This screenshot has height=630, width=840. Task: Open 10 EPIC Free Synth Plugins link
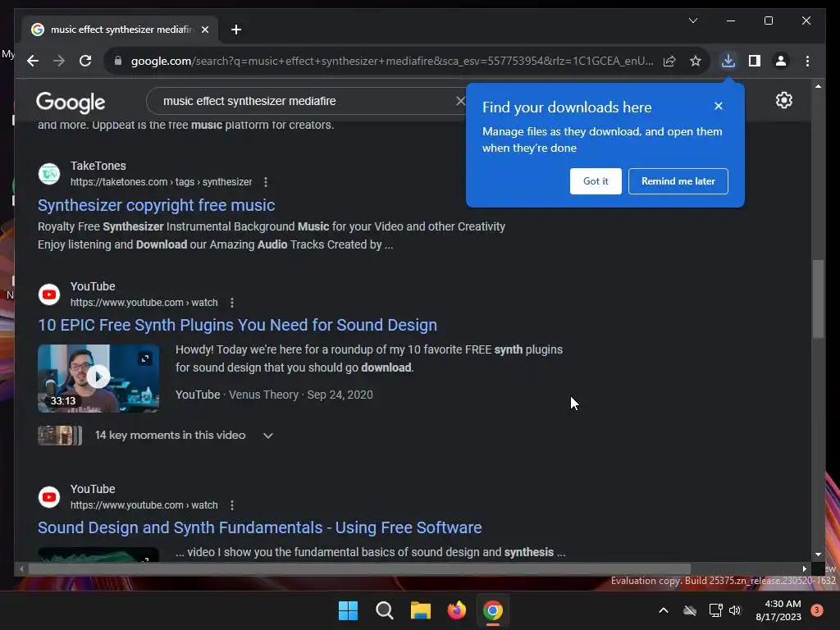click(237, 325)
